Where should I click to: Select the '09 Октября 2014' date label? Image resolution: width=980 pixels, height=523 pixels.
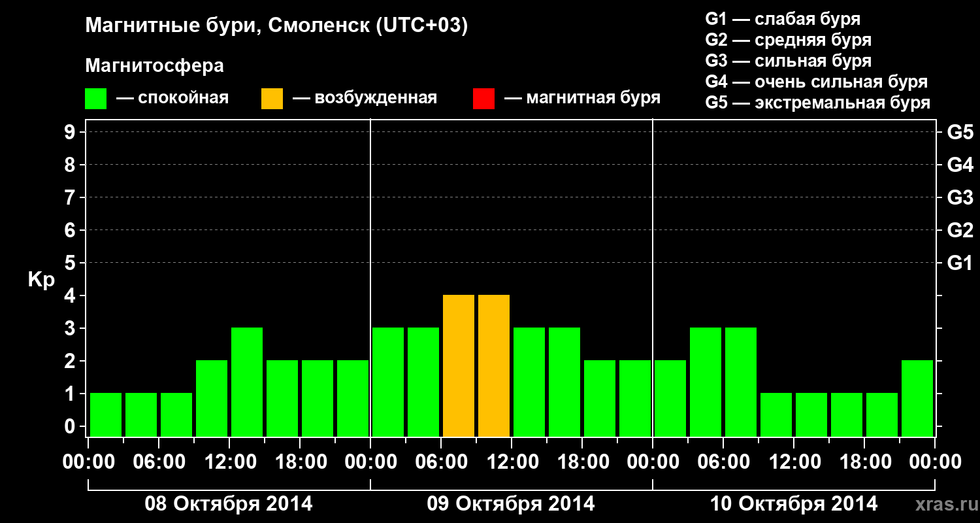(x=511, y=504)
